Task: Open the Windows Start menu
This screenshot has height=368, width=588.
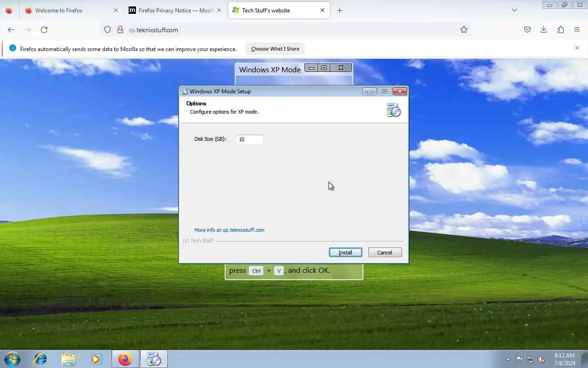Action: coord(12,359)
